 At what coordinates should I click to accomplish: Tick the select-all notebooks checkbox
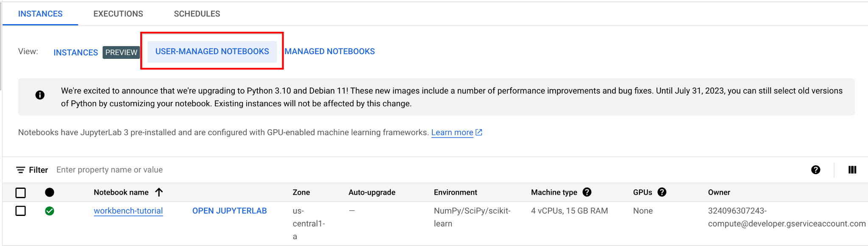[x=20, y=193]
